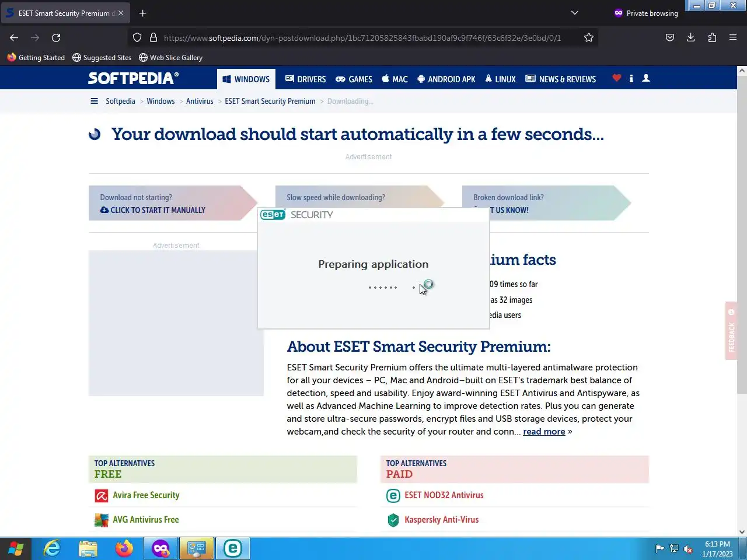
Task: Switch to the Firefox taskbar icon
Action: point(124,548)
